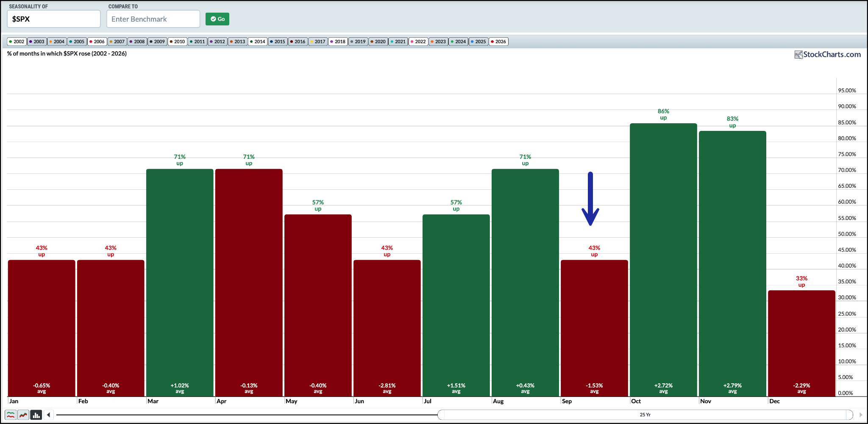868x424 pixels.
Task: Toggle the 2011 year series
Action: tap(198, 42)
